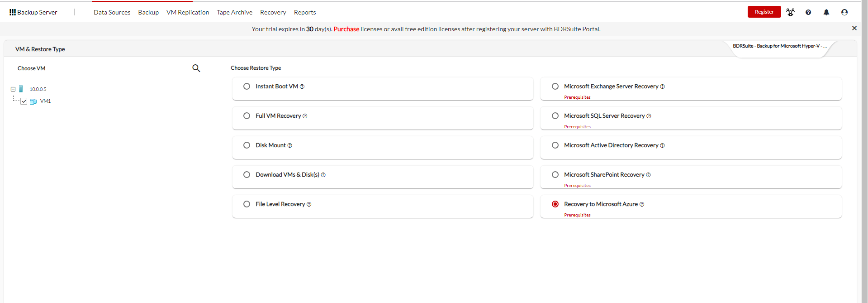Open the help question mark icon
Screen dimensions: 868x303
coord(808,12)
